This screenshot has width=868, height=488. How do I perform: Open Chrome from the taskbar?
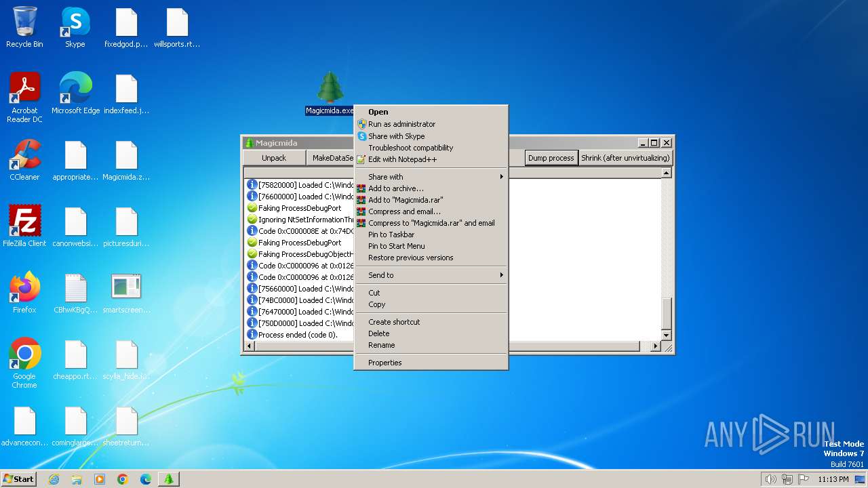point(123,479)
